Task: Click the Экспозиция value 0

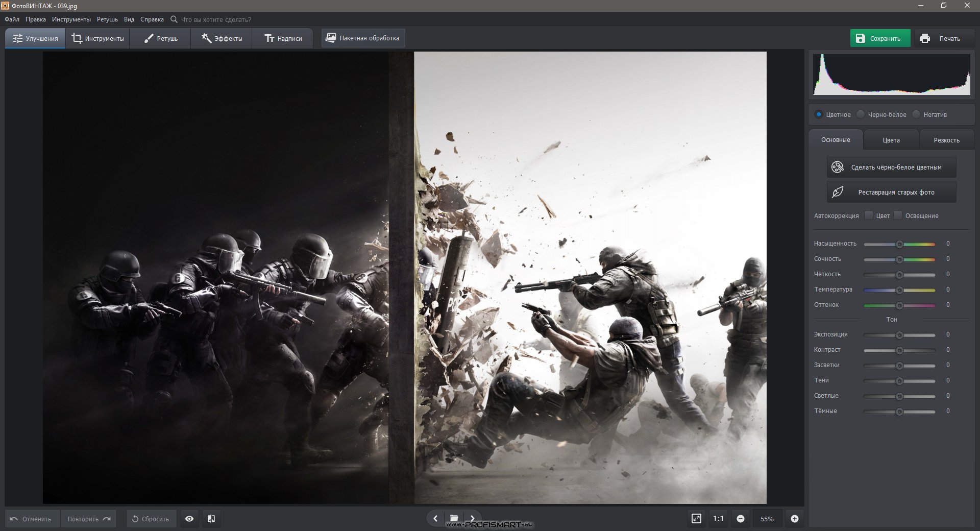Action: coord(948,334)
